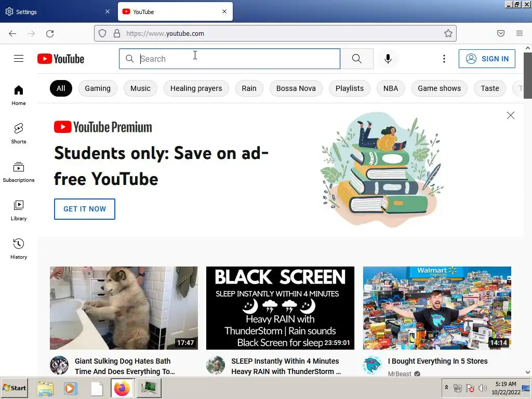Click the terminal monitor taskbar icon
This screenshot has width=532, height=399.
(x=148, y=388)
